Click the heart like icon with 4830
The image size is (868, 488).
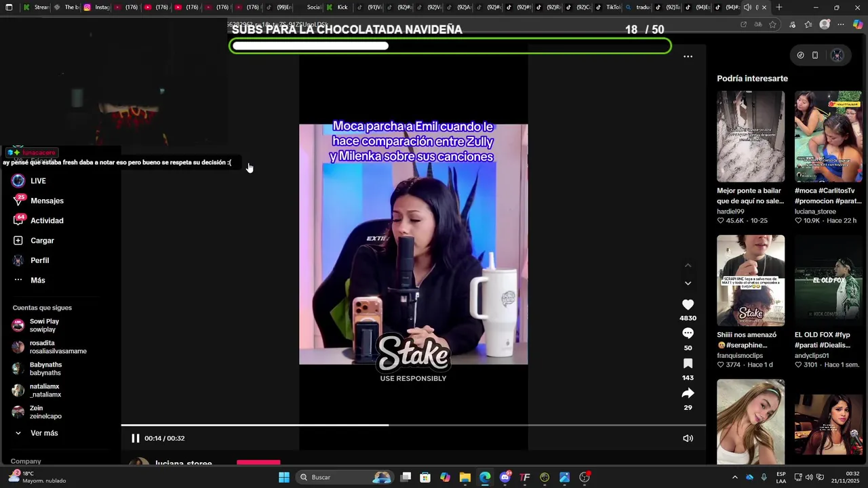point(688,305)
